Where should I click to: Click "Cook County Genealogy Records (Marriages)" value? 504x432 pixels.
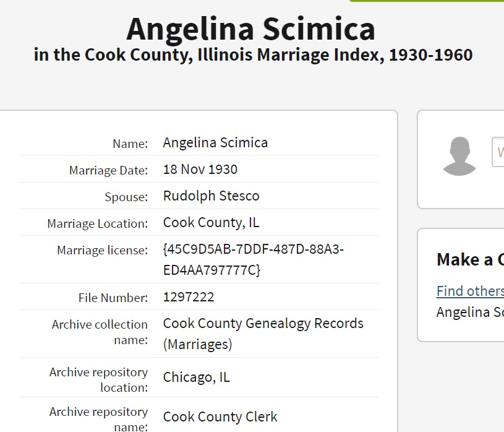tap(263, 334)
